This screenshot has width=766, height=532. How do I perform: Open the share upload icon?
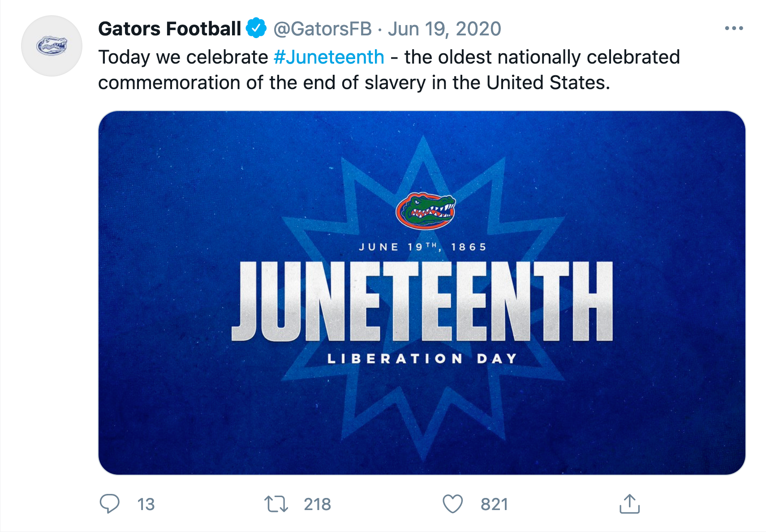click(x=629, y=504)
